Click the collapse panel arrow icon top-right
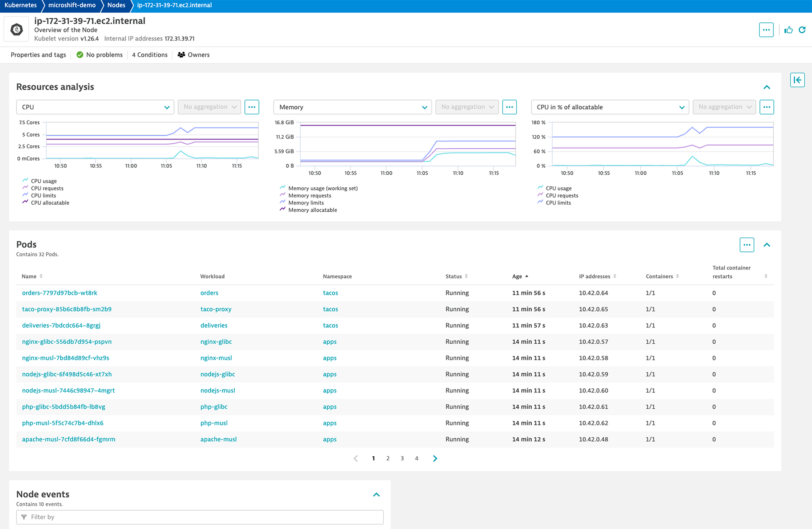The width and height of the screenshot is (812, 529). pyautogui.click(x=798, y=80)
